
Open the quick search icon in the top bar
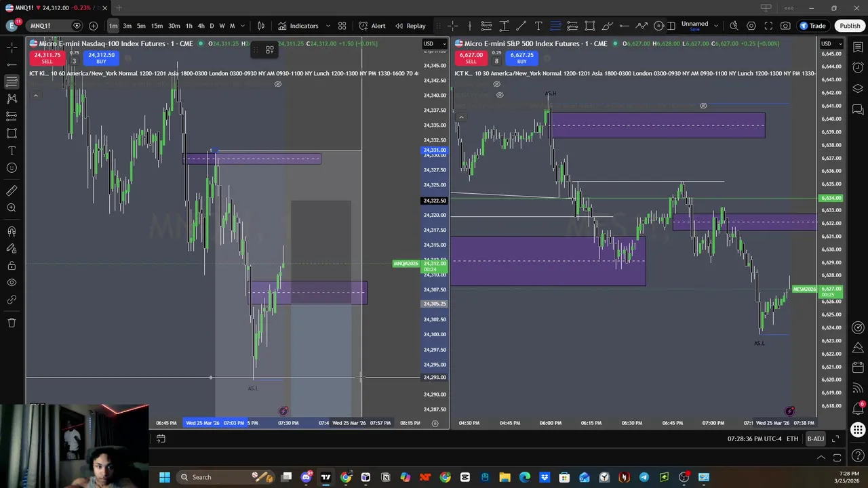click(x=734, y=26)
